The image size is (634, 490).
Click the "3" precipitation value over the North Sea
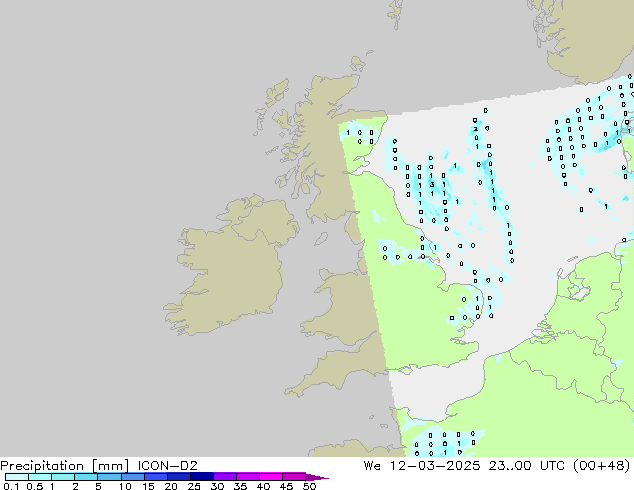(x=432, y=185)
